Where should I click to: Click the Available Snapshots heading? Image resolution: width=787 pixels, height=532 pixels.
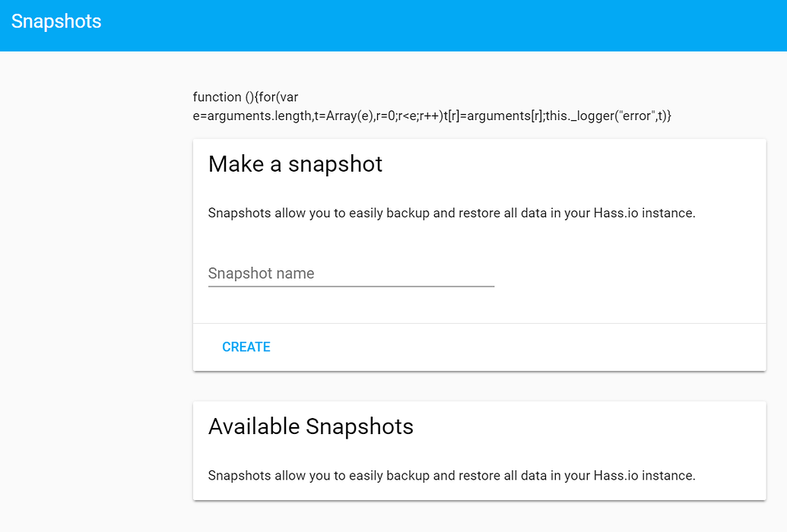pyautogui.click(x=311, y=426)
